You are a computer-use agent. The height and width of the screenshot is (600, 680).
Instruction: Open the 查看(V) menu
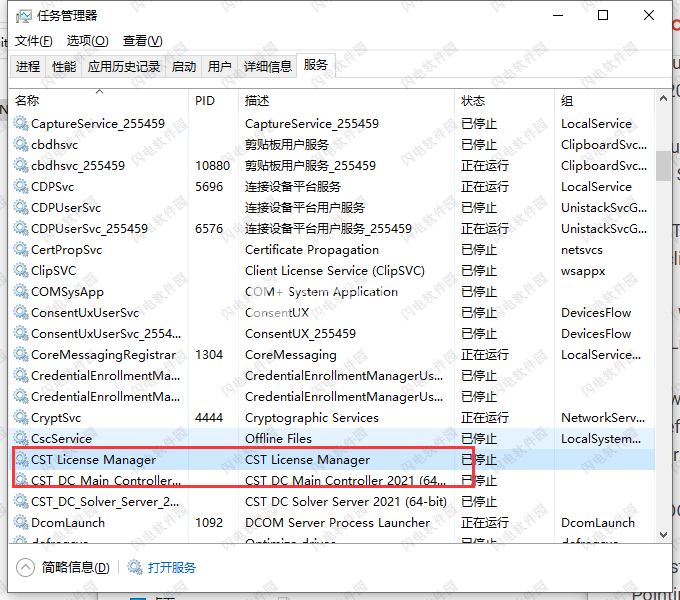tap(142, 41)
